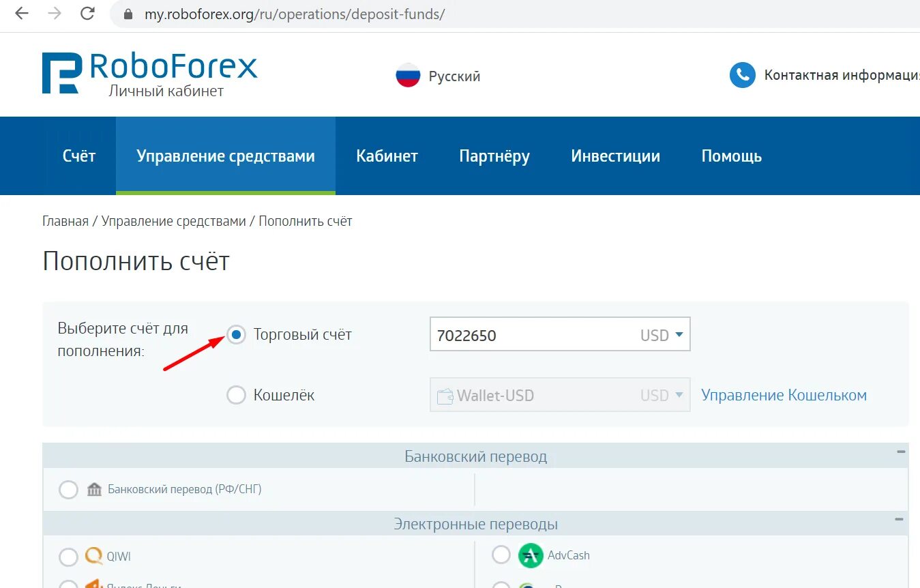920x588 pixels.
Task: Click the phone contact icon
Action: click(x=742, y=75)
